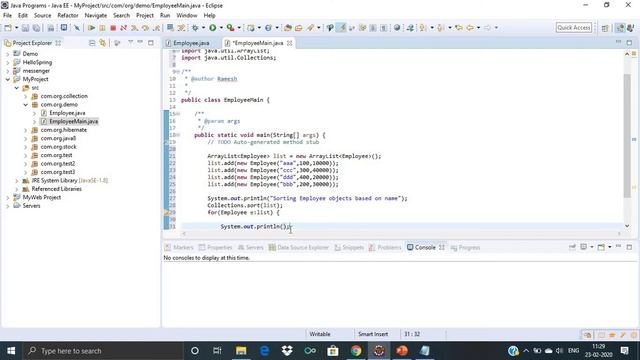This screenshot has height=360, width=640.
Task: Click the taskbar search box
Action: pos(103,351)
